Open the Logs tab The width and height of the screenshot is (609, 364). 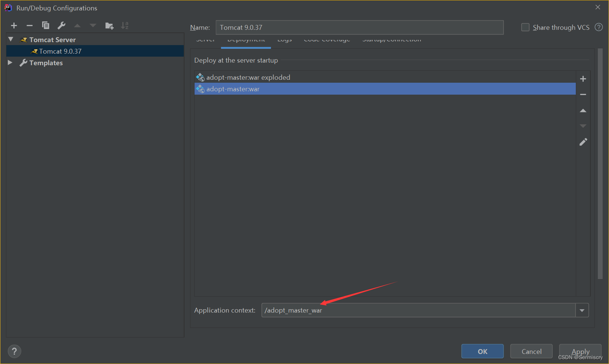coord(284,40)
